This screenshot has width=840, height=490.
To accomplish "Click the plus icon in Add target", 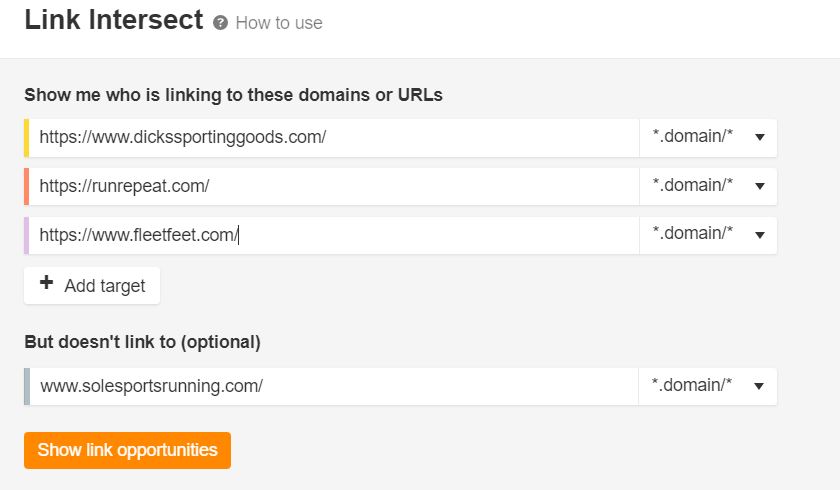I will pyautogui.click(x=47, y=282).
